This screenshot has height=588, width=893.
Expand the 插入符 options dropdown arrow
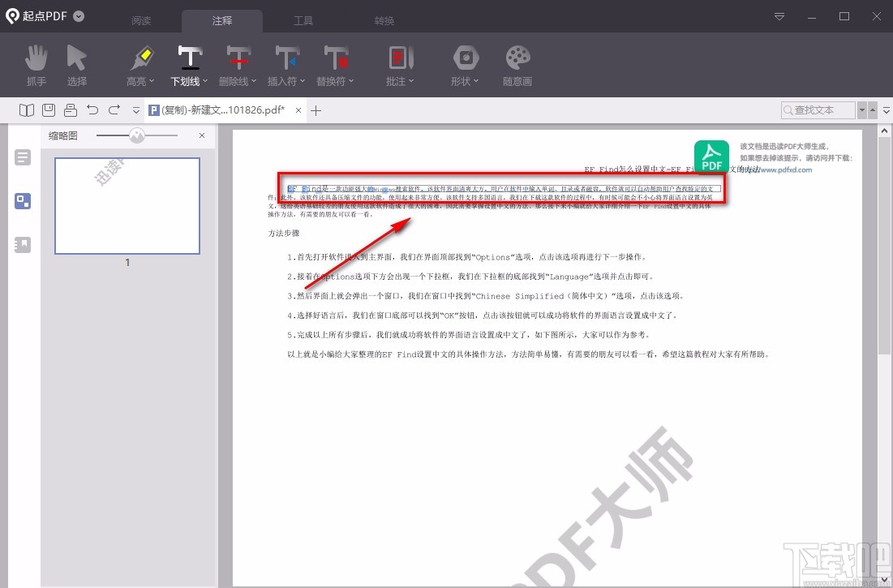[303, 81]
